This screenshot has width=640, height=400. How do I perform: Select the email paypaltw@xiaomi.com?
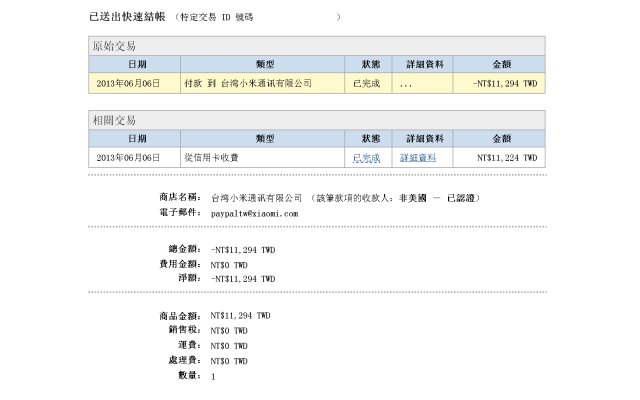pos(254,214)
